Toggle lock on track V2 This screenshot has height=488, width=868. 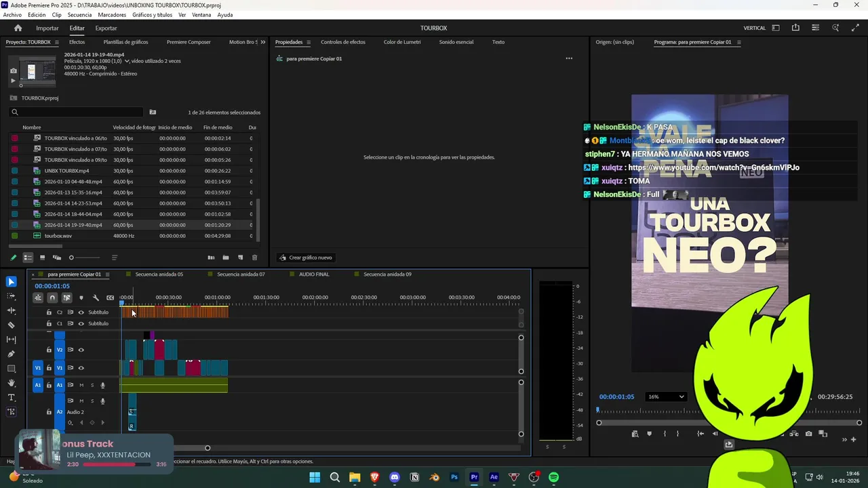pos(49,350)
